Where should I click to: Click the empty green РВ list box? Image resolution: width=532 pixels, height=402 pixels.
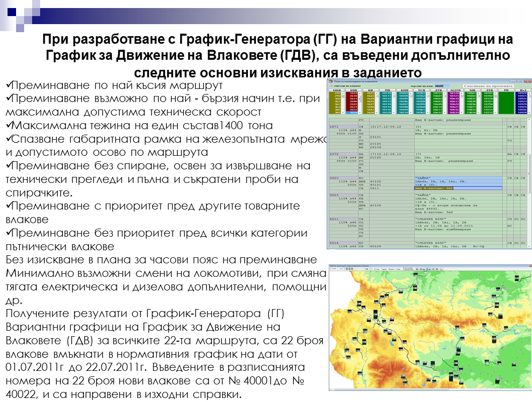click(x=506, y=103)
